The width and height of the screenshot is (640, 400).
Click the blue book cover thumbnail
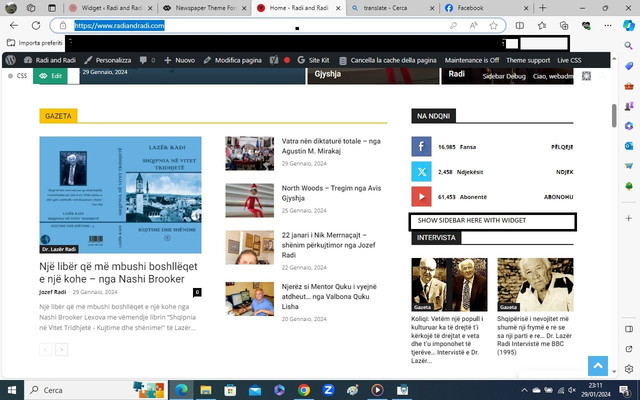tap(120, 195)
